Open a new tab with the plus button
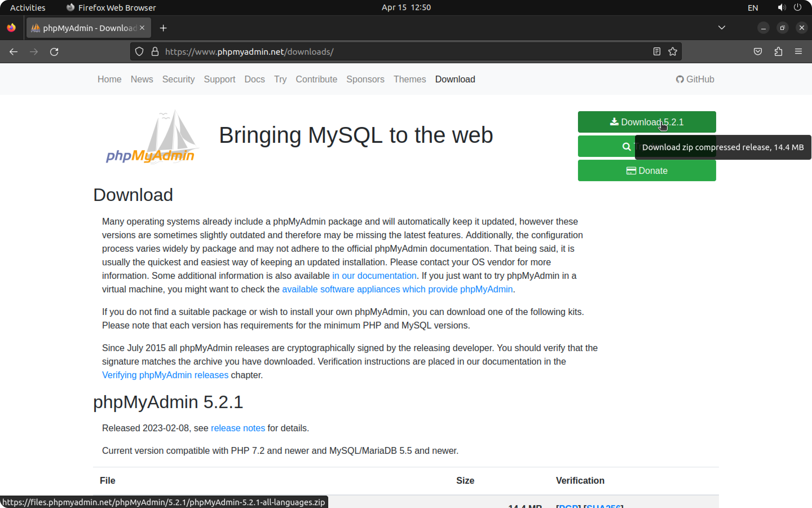 pyautogui.click(x=164, y=28)
